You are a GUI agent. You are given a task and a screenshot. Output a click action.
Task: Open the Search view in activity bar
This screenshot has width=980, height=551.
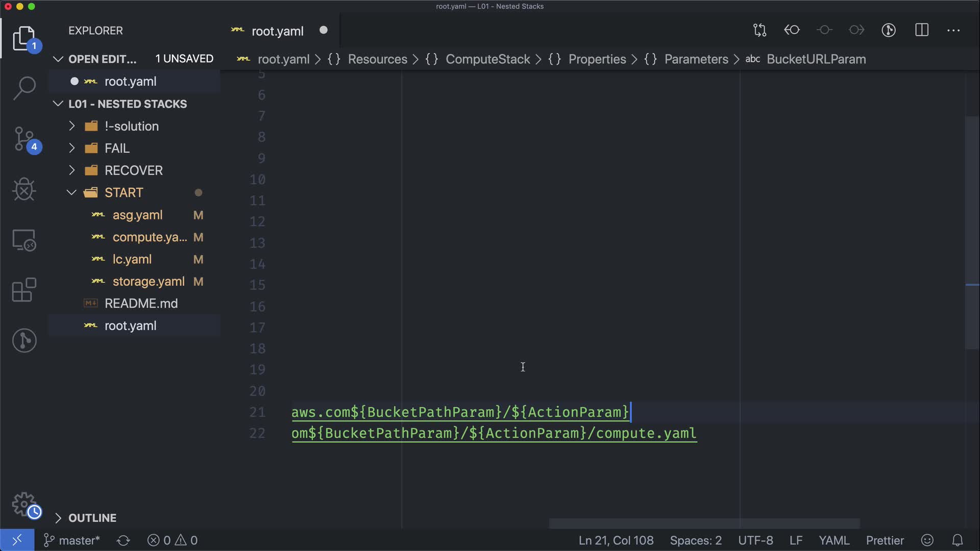[24, 88]
